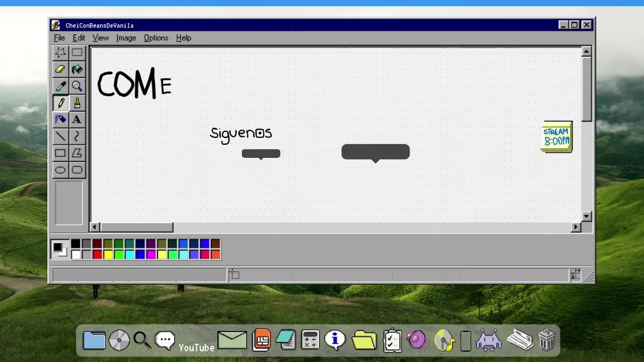Choose the Eraser tool
This screenshot has width=644, height=362.
60,69
